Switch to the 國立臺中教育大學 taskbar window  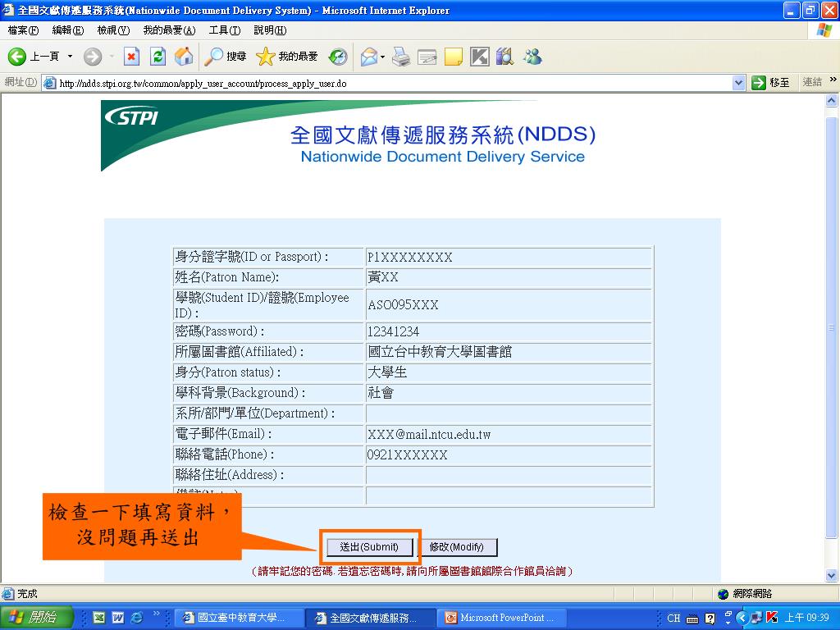239,618
